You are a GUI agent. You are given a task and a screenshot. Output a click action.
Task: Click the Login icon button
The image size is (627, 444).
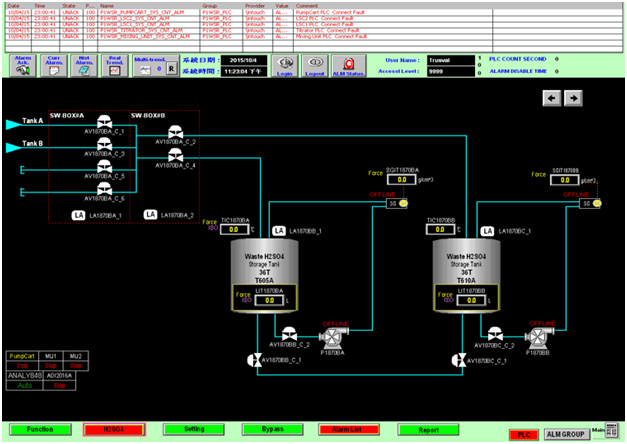(x=284, y=65)
